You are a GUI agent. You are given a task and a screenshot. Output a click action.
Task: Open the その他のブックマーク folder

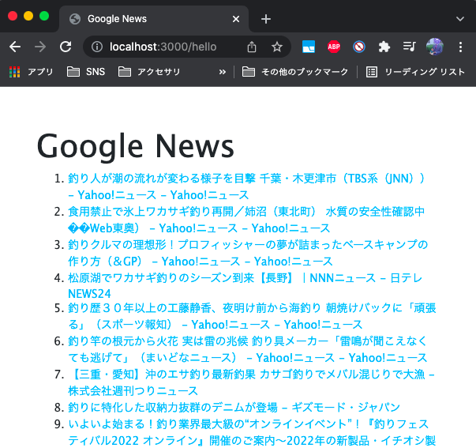pos(295,72)
